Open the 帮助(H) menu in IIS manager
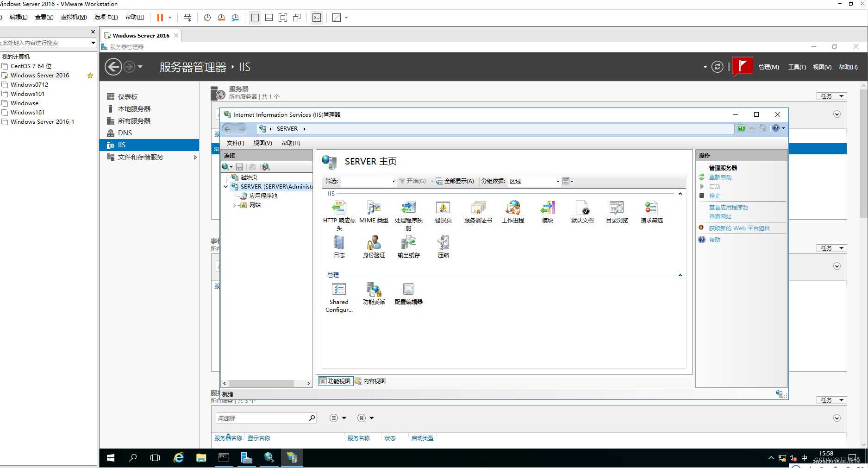868x468 pixels. point(291,143)
